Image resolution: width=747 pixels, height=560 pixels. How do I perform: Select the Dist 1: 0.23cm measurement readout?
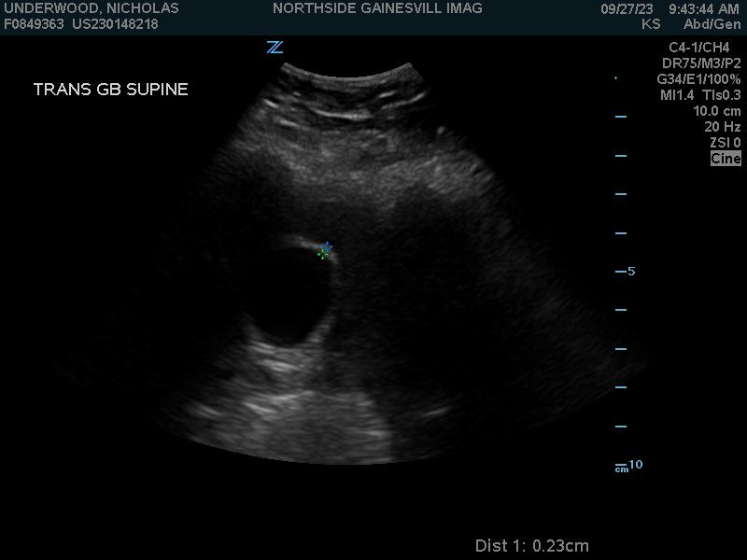click(x=531, y=546)
